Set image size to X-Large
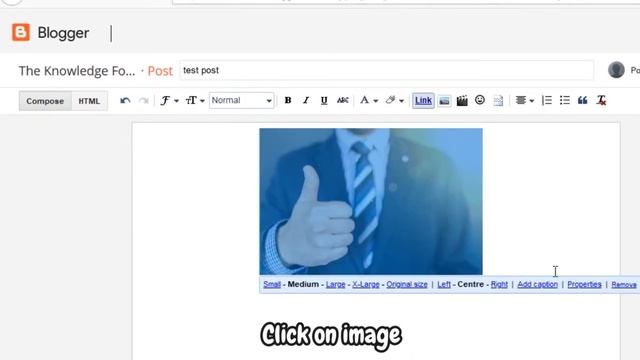 [366, 284]
